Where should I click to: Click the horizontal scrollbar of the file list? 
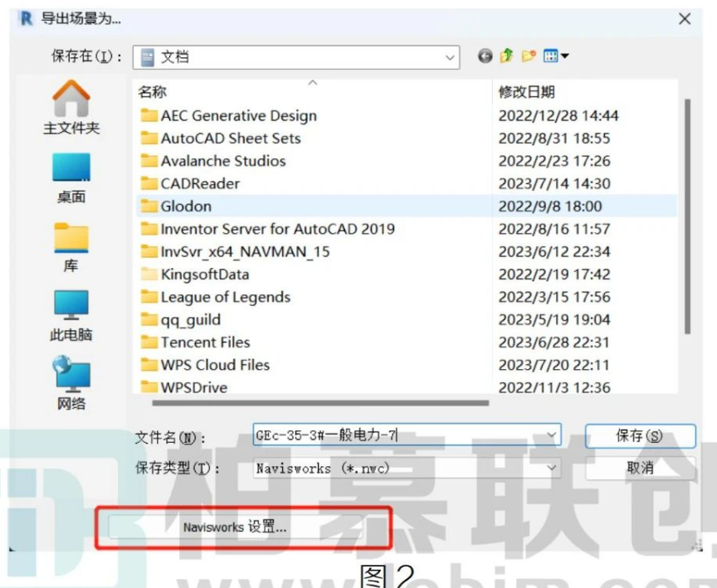[x=320, y=403]
